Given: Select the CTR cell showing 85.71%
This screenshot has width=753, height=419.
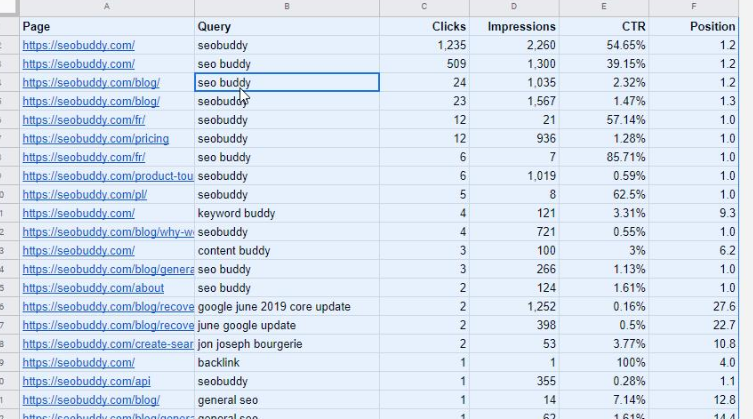Looking at the screenshot, I should click(604, 158).
